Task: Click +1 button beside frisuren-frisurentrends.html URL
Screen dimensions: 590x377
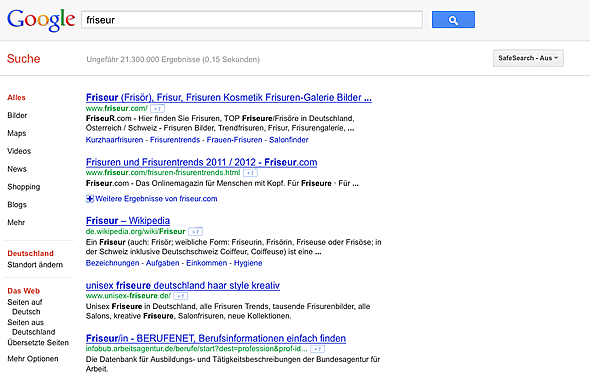Action: coord(250,173)
